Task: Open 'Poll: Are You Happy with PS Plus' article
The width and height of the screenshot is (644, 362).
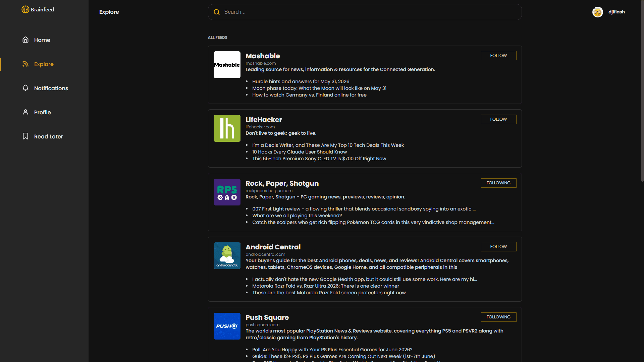Action: 332,350
